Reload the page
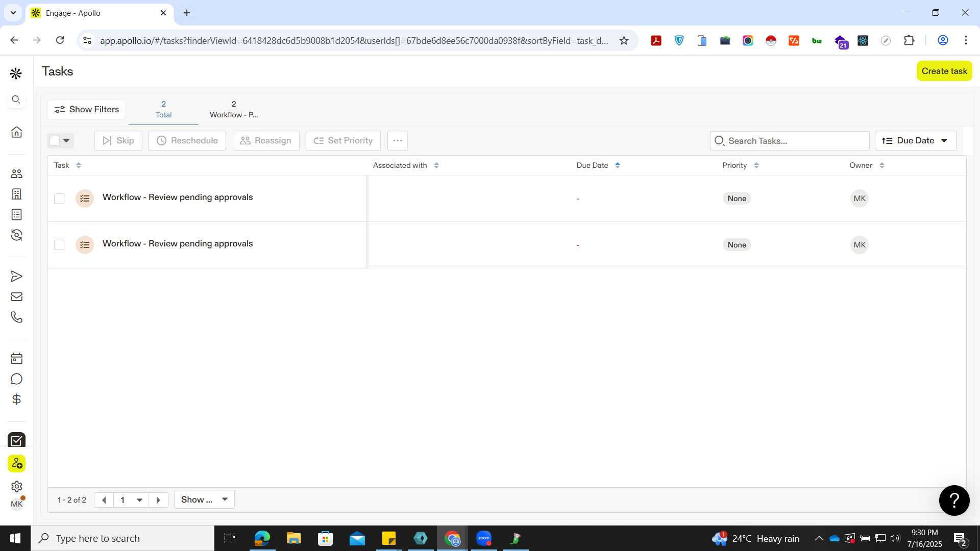The width and height of the screenshot is (980, 551). tap(60, 40)
